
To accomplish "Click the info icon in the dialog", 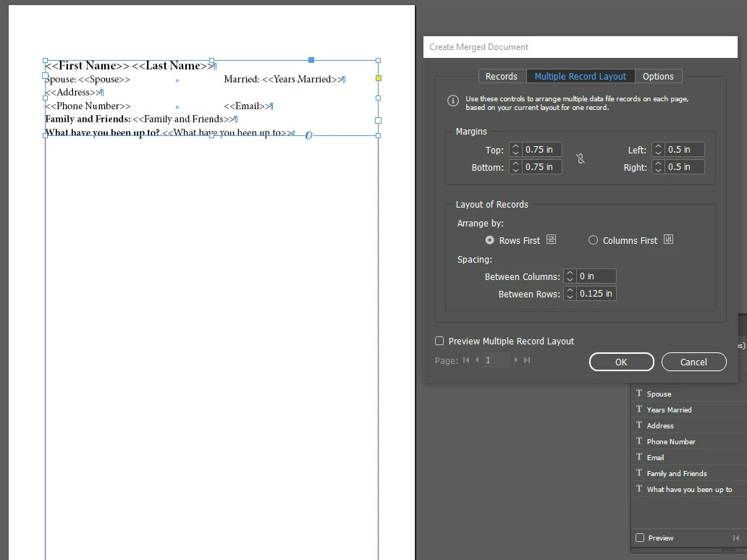I will [x=453, y=101].
